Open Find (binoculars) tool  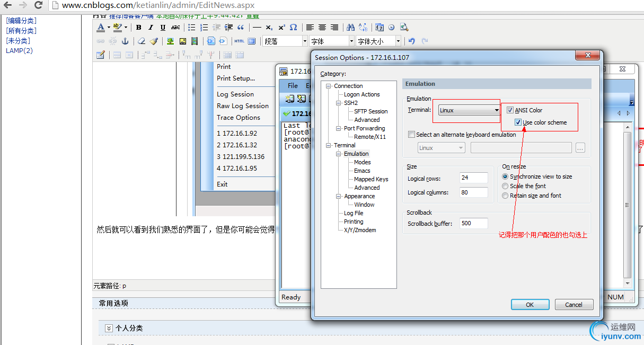[351, 28]
